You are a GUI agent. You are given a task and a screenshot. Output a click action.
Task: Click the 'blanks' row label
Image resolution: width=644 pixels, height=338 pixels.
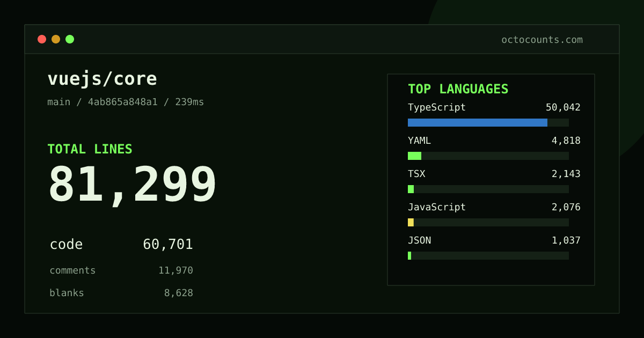coord(67,293)
